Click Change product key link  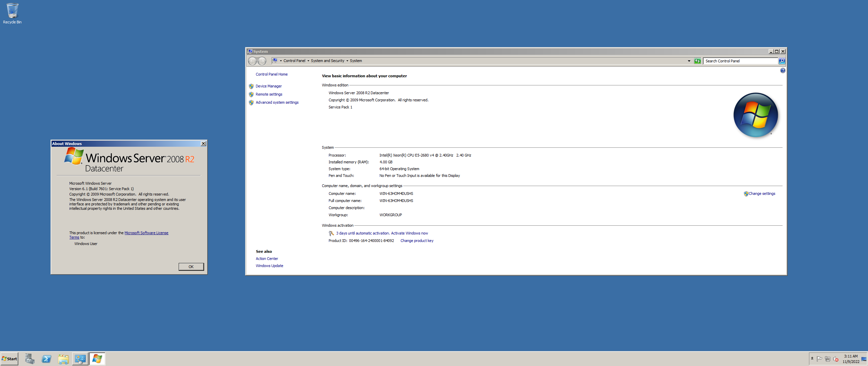click(417, 241)
